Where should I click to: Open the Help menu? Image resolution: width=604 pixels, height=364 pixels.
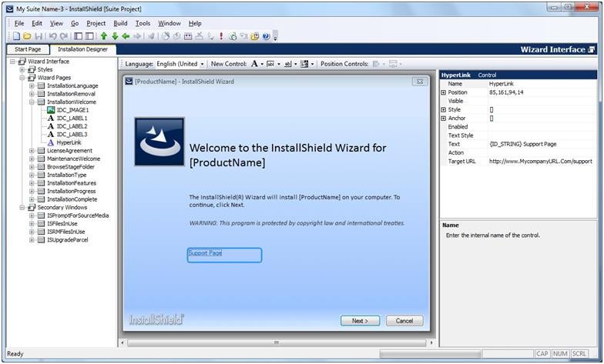pos(195,23)
